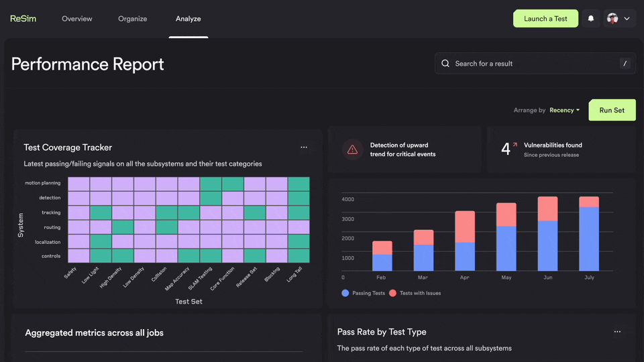Open Test Coverage Tracker options menu

pyautogui.click(x=303, y=147)
